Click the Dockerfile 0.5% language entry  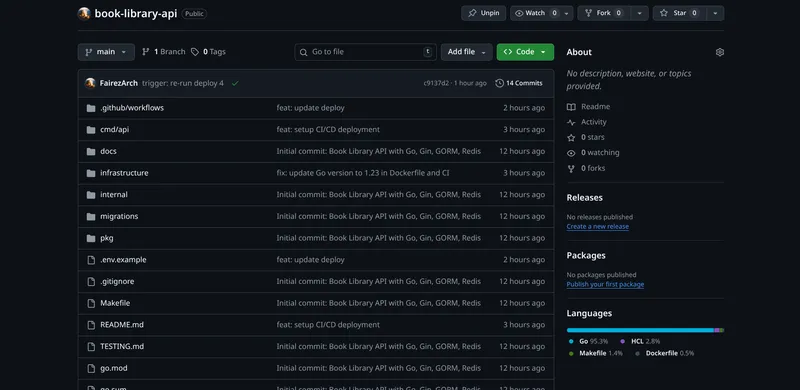(665, 353)
